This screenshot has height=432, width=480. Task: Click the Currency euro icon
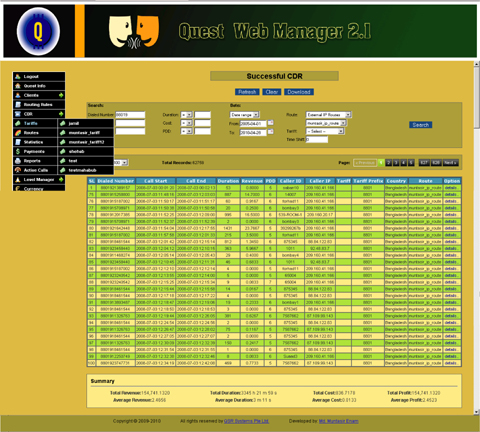[x=18, y=189]
